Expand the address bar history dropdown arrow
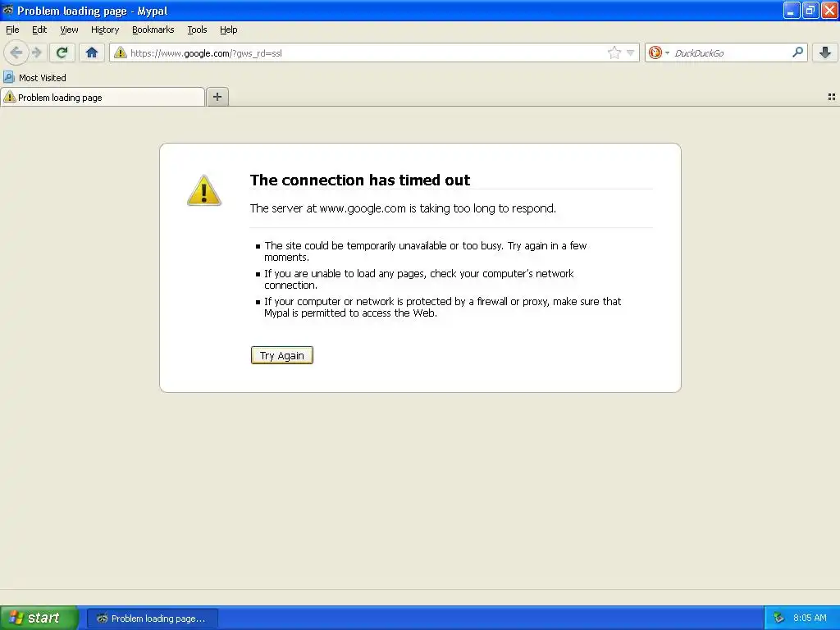 pos(631,52)
